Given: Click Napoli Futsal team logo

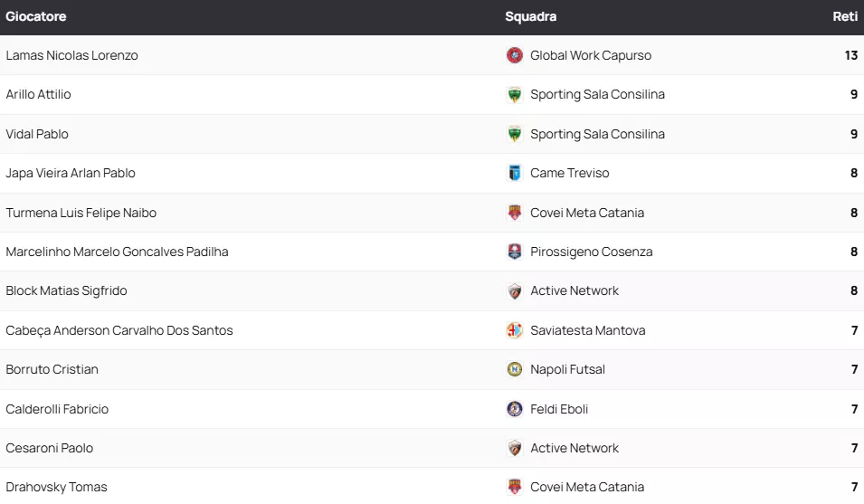Looking at the screenshot, I should (515, 369).
